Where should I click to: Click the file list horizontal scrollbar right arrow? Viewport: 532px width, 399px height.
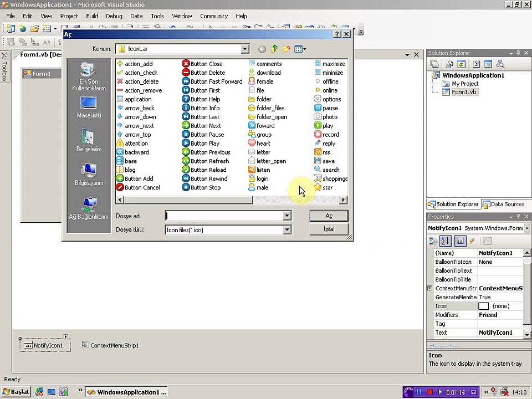[344, 200]
